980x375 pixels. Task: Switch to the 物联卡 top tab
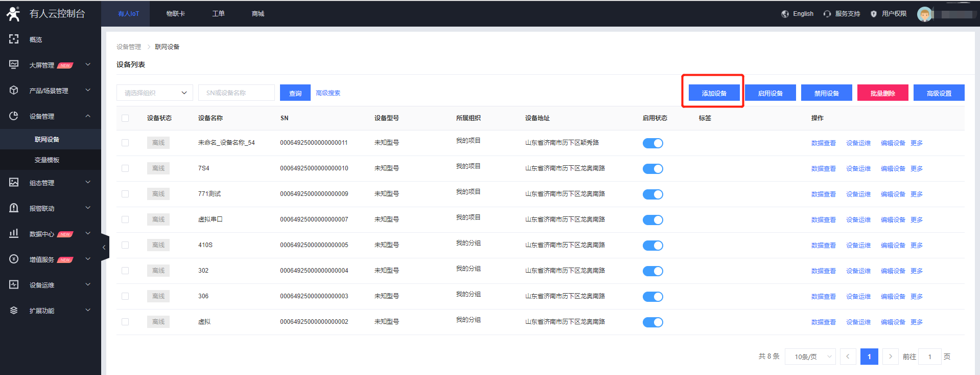[175, 14]
